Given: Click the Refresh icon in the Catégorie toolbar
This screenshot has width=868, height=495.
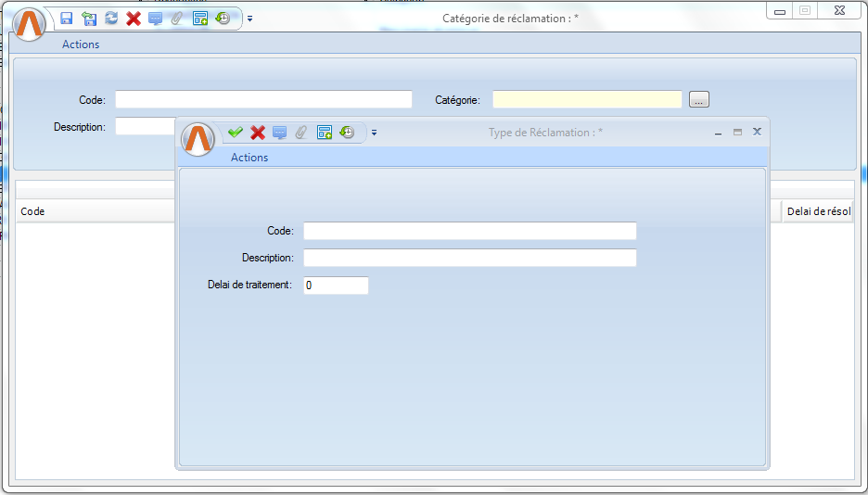Looking at the screenshot, I should click(x=111, y=19).
